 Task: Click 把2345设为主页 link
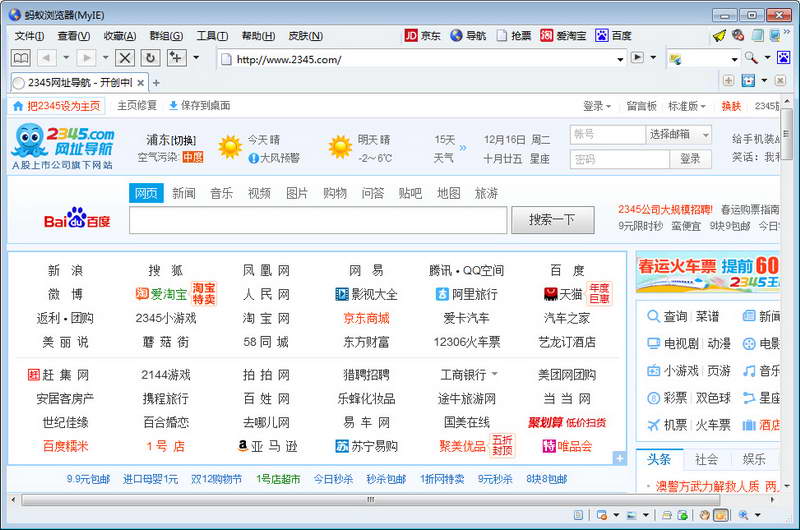click(58, 106)
